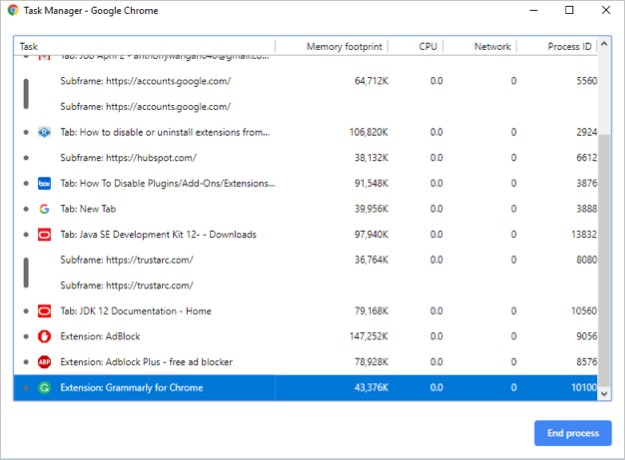Click the Adblock Plus ABP icon
This screenshot has height=460, width=625.
click(44, 362)
